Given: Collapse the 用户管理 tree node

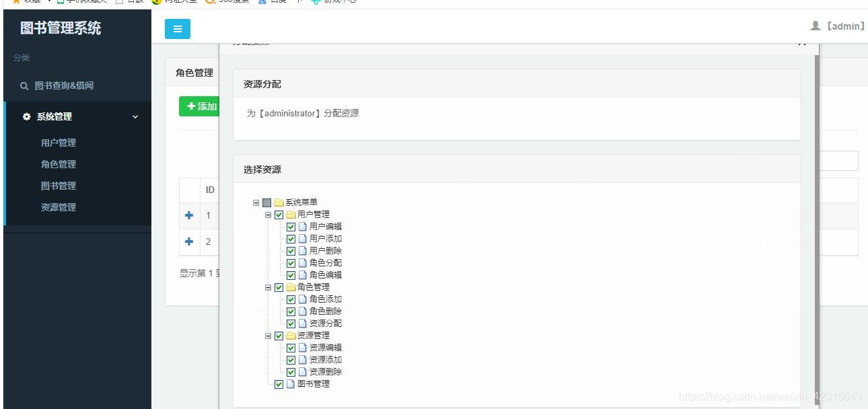Looking at the screenshot, I should tap(268, 215).
